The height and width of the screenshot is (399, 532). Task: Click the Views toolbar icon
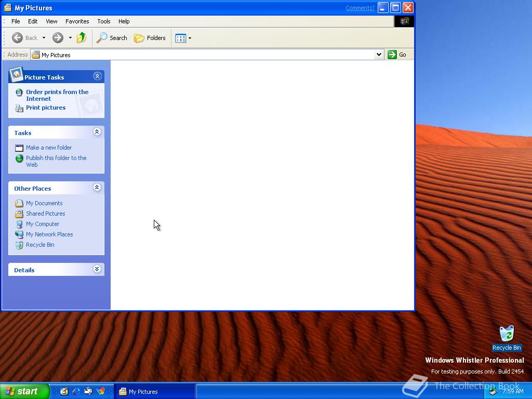180,38
